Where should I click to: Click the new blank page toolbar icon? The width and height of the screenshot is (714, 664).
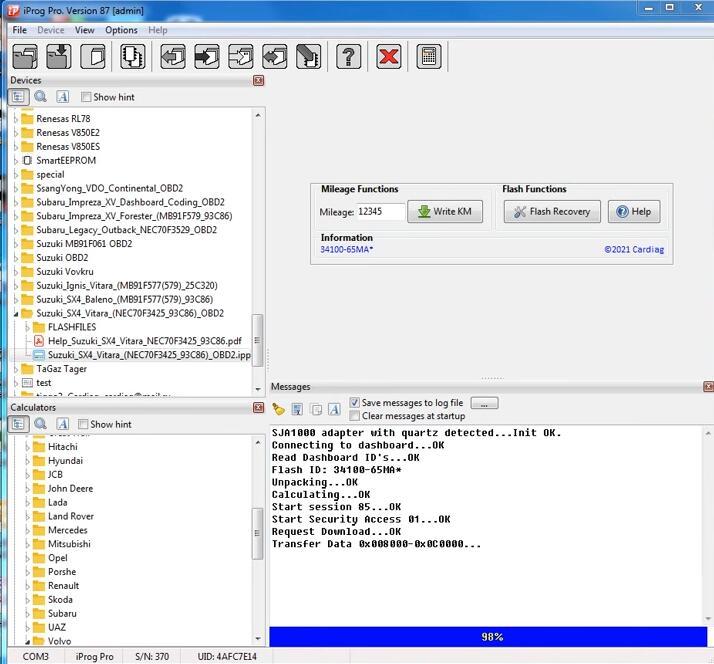click(x=92, y=57)
